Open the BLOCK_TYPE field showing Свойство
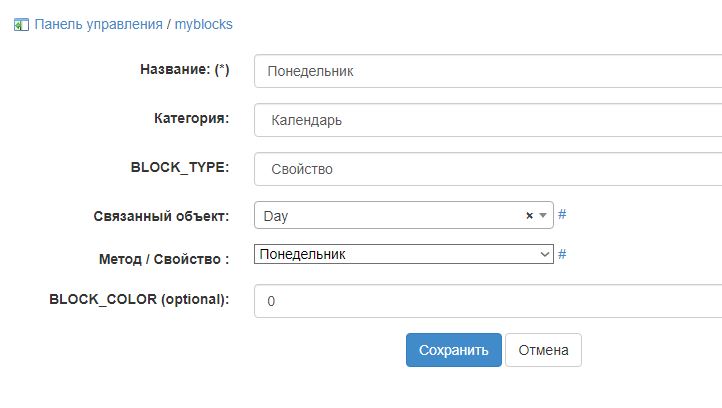 pos(488,169)
